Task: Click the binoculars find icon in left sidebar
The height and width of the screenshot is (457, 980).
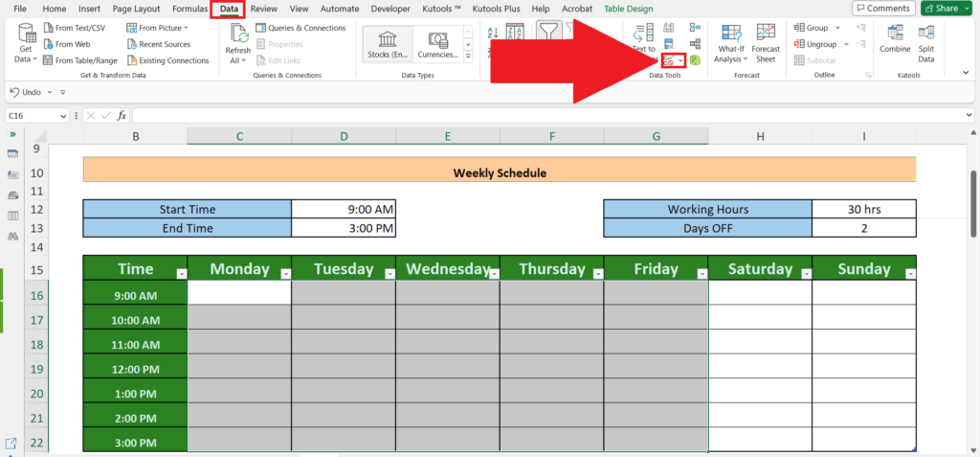Action: 12,236
